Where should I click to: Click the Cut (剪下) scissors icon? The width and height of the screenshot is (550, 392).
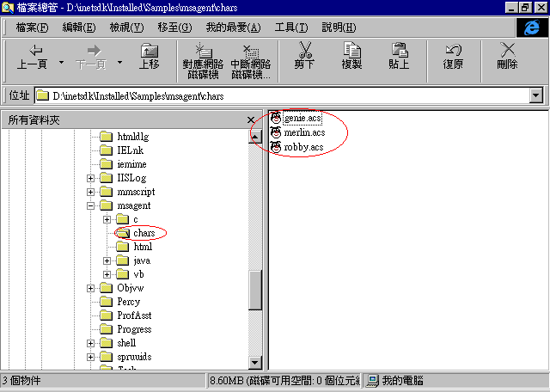click(304, 51)
